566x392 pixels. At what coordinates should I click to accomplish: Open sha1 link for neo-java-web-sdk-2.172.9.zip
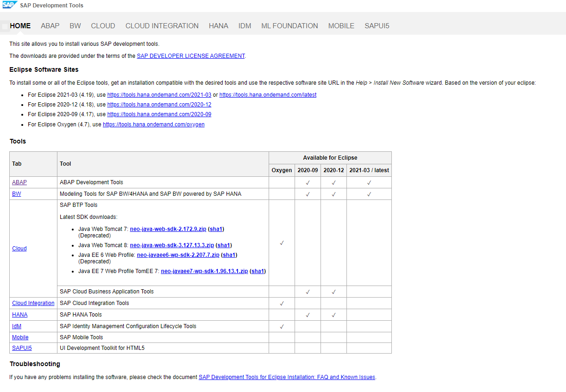[216, 229]
